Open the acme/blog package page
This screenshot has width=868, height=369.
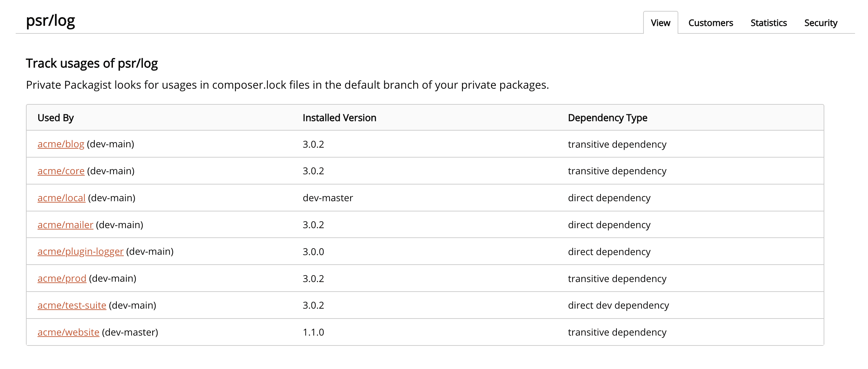point(60,144)
